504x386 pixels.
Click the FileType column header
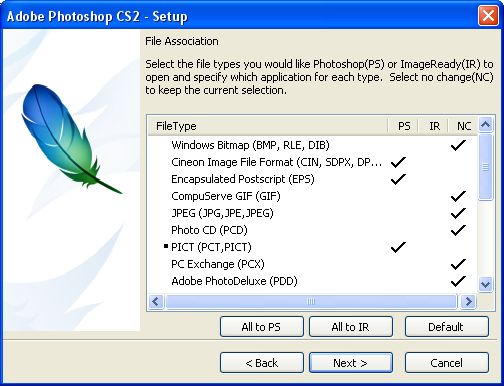(268, 126)
